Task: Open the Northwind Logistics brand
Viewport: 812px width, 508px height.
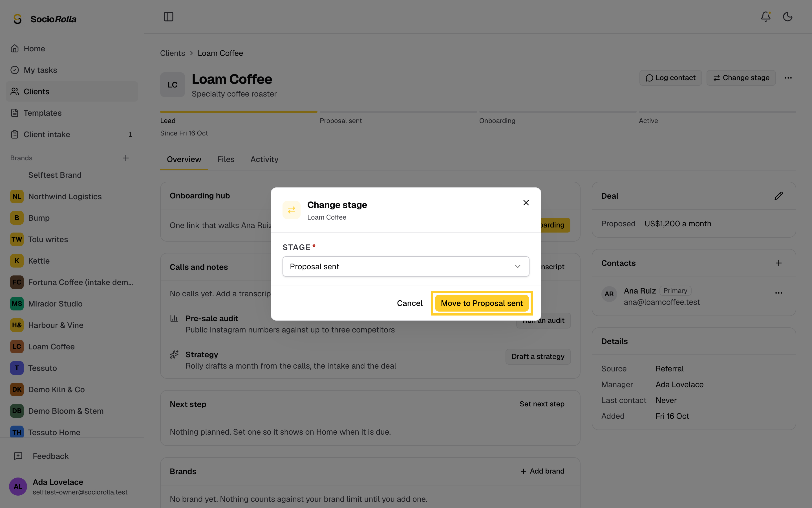Action: tap(72, 196)
